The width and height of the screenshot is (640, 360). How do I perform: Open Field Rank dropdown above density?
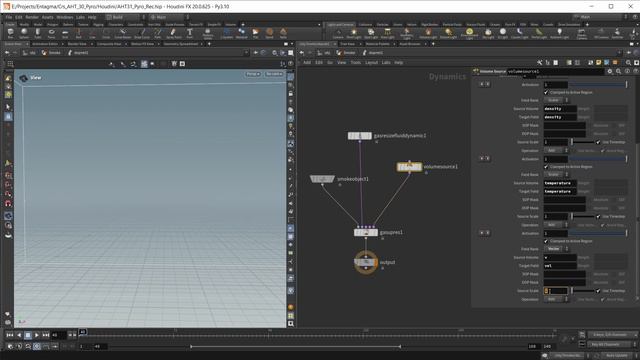pyautogui.click(x=556, y=100)
